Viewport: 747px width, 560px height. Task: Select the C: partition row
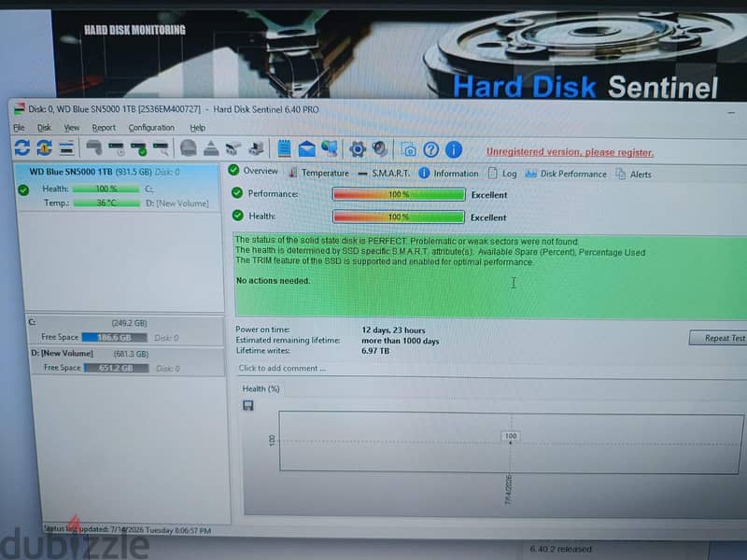[125, 330]
